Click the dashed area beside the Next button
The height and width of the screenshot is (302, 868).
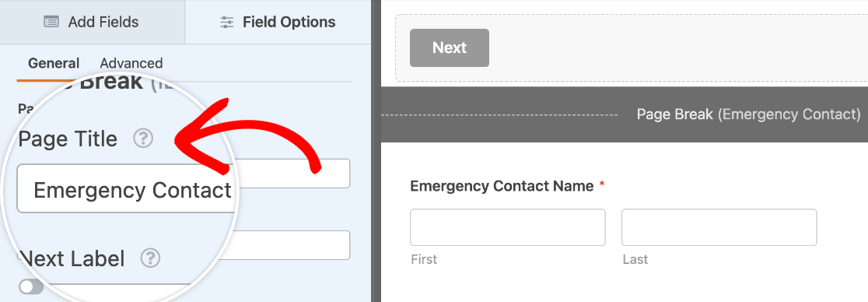coord(679,48)
